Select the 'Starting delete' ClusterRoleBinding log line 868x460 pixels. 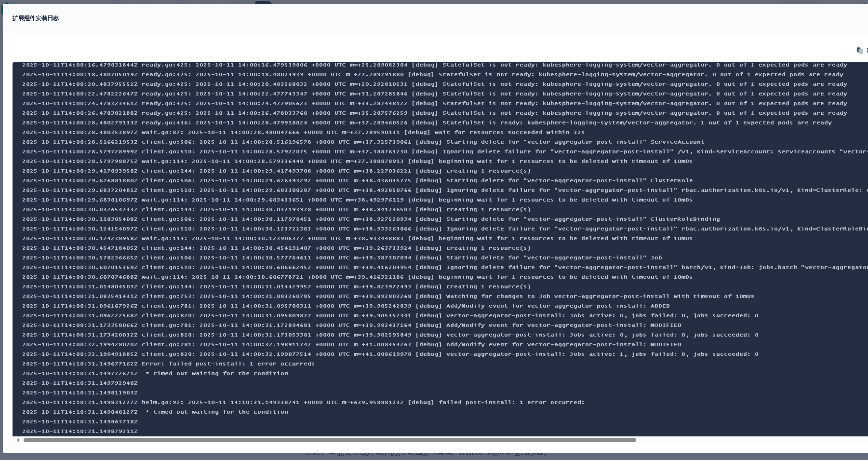[371, 219]
